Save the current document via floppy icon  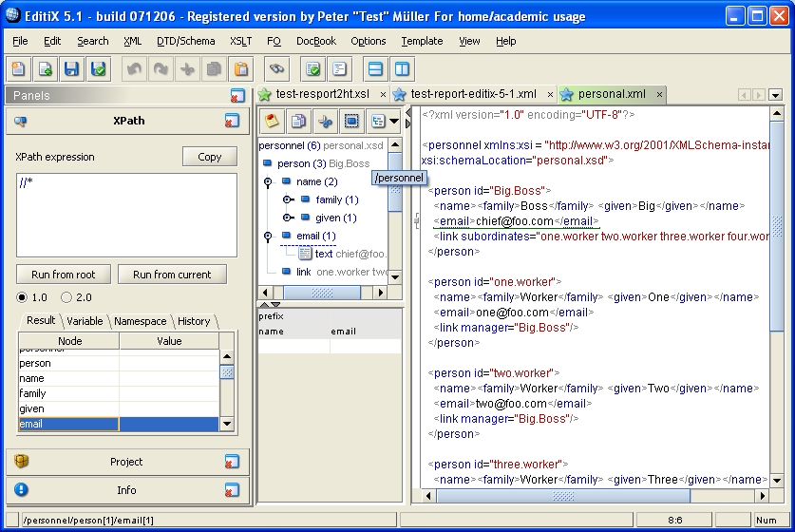click(71, 69)
